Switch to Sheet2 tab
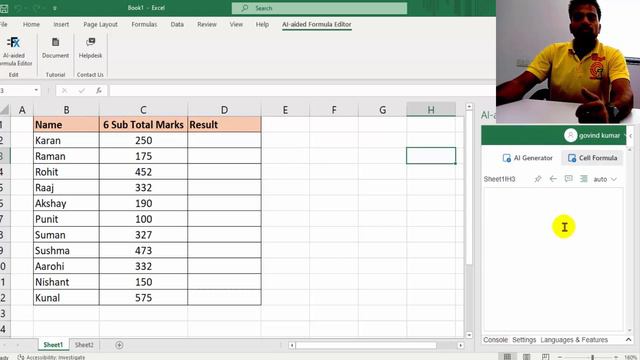Image resolution: width=640 pixels, height=360 pixels. click(84, 345)
